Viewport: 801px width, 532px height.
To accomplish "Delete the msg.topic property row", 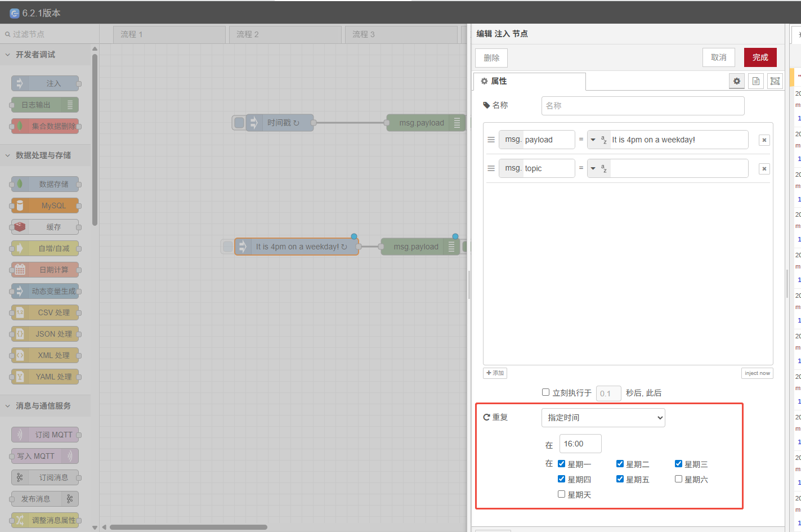I will point(764,169).
